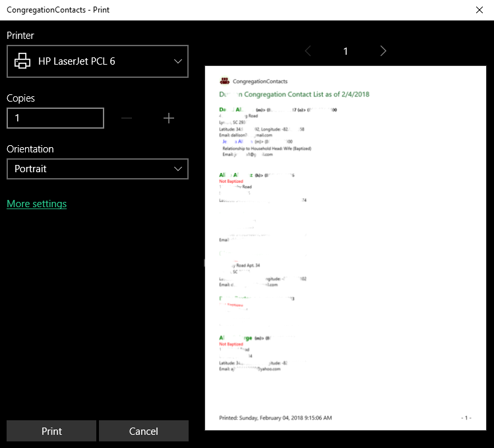The height and width of the screenshot is (448, 494).
Task: Click the Congregation Contact List heading in the preview
Action: click(294, 94)
